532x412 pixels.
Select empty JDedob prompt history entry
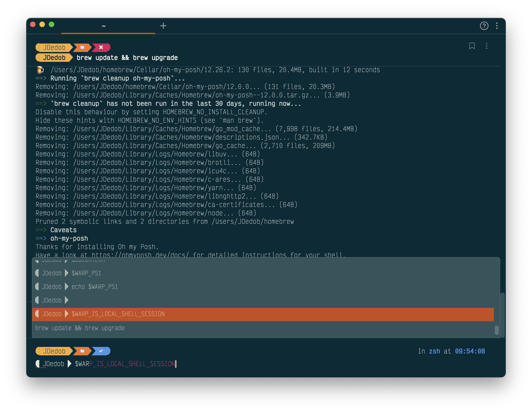(x=52, y=300)
